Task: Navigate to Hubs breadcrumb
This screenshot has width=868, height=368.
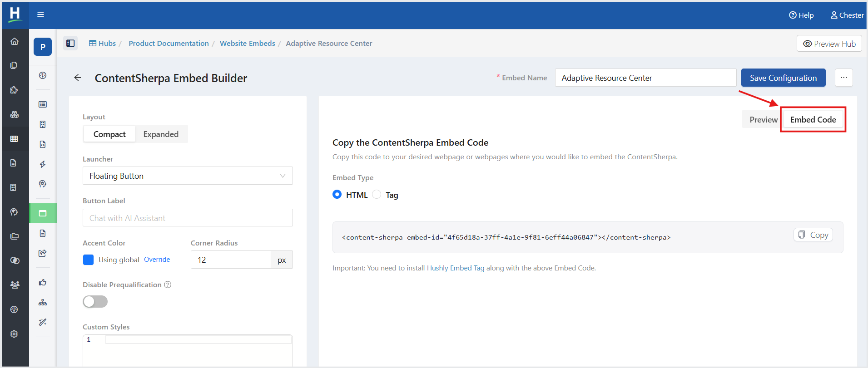Action: pos(103,43)
